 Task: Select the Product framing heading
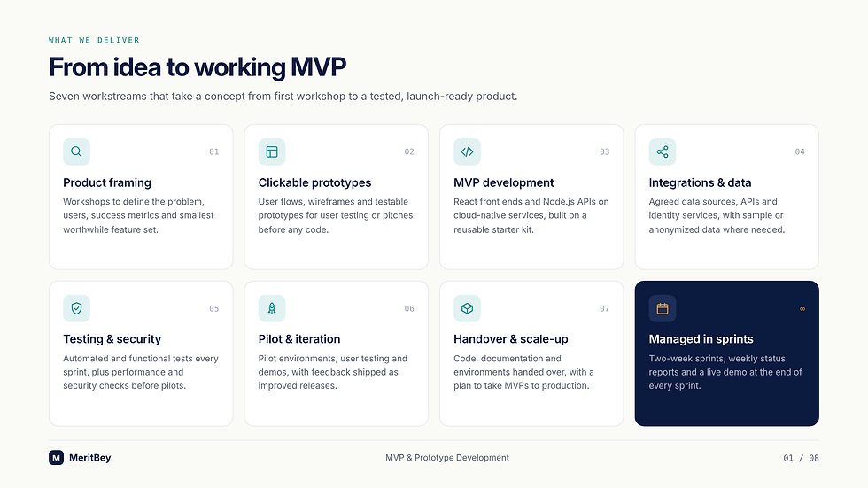pyautogui.click(x=107, y=182)
